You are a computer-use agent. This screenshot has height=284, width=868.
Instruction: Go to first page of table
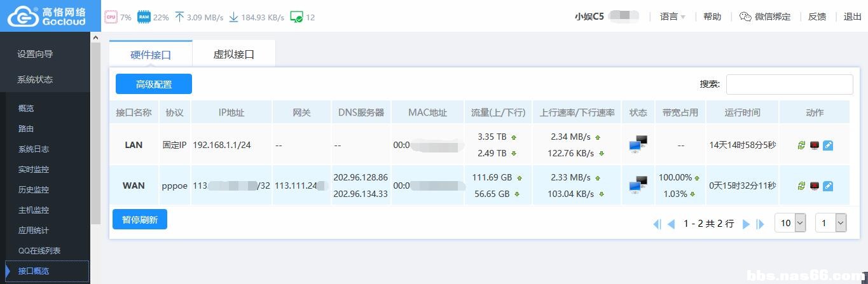658,224
